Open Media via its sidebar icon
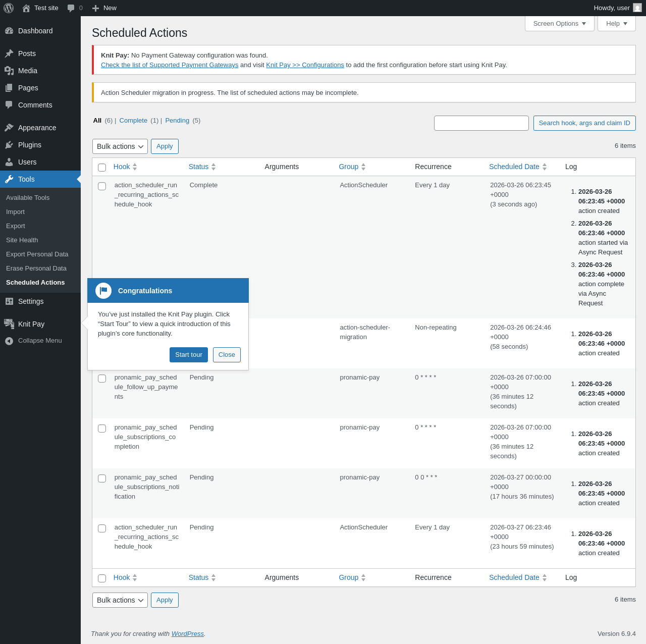 point(9,71)
